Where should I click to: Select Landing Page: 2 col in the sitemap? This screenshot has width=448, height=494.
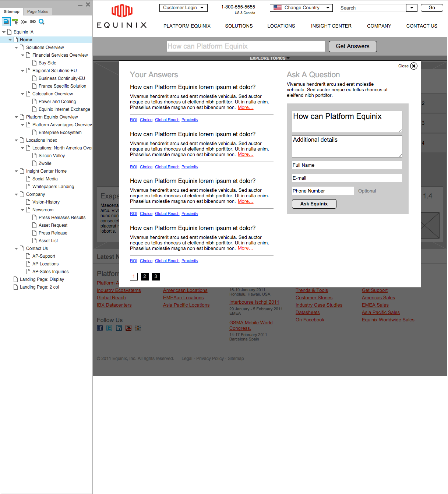(39, 287)
